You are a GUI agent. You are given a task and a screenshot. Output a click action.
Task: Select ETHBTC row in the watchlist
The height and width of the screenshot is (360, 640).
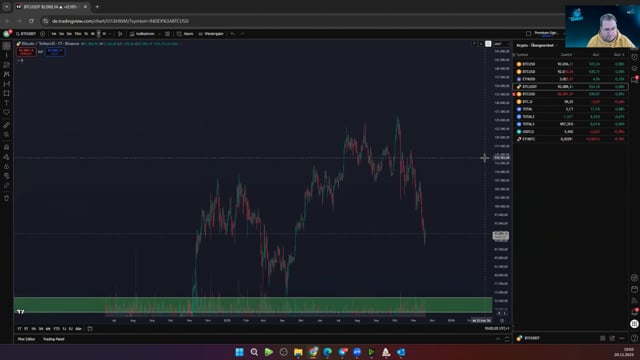(x=571, y=139)
